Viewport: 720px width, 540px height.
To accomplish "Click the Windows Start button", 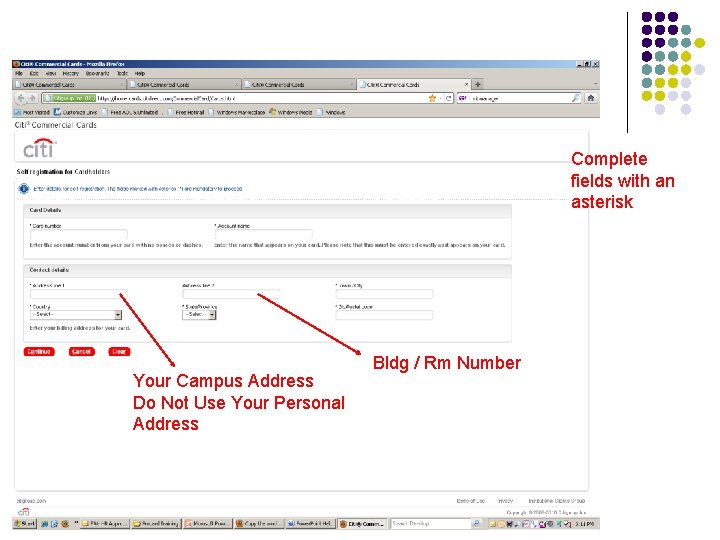I will coord(25,523).
